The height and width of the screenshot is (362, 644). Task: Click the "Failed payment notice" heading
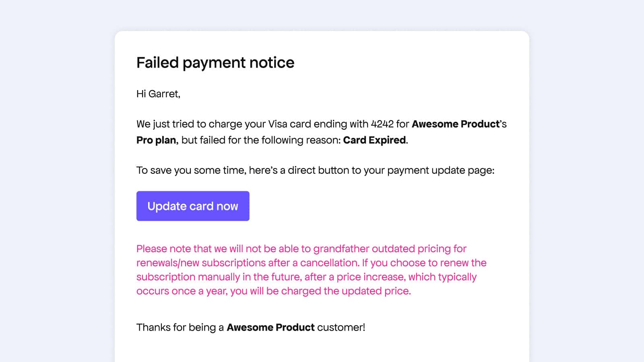pos(215,63)
